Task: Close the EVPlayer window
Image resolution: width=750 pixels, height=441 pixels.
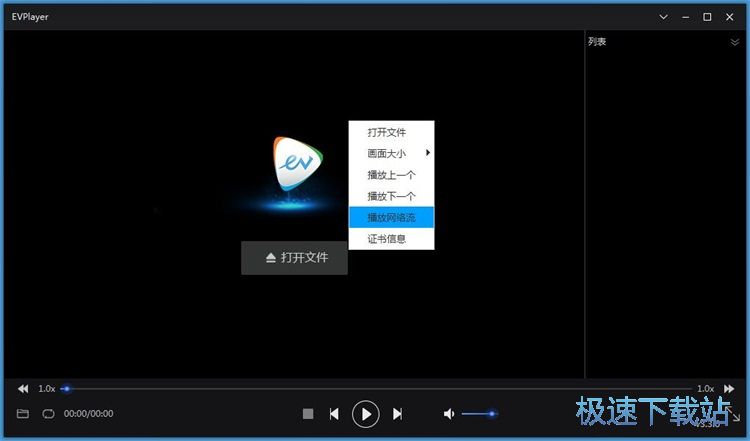Action: [x=729, y=17]
